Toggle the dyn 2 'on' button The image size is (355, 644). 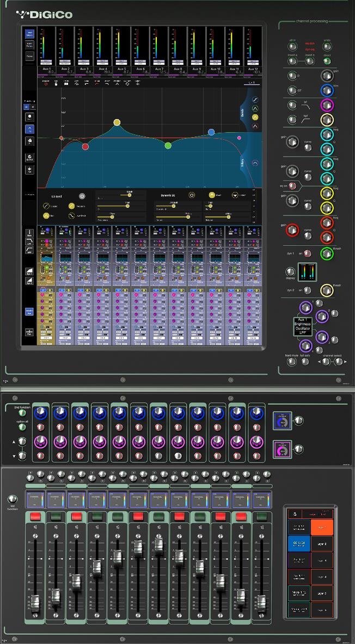pos(307,290)
